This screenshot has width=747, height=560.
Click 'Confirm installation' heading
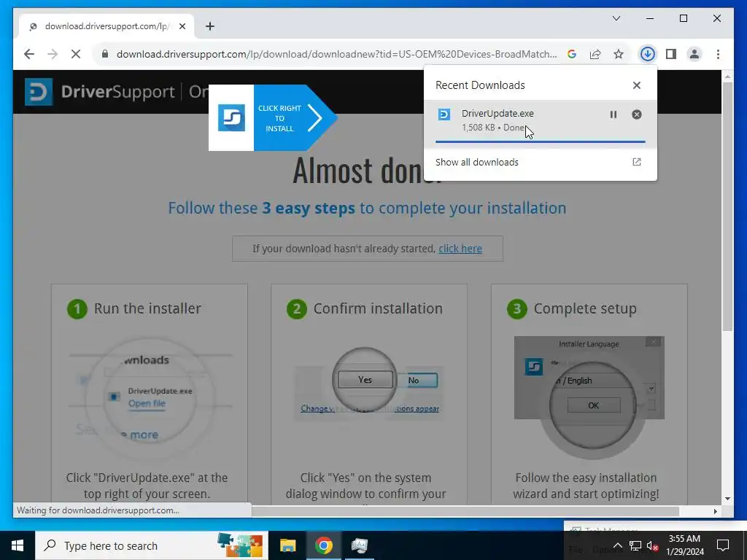(378, 308)
